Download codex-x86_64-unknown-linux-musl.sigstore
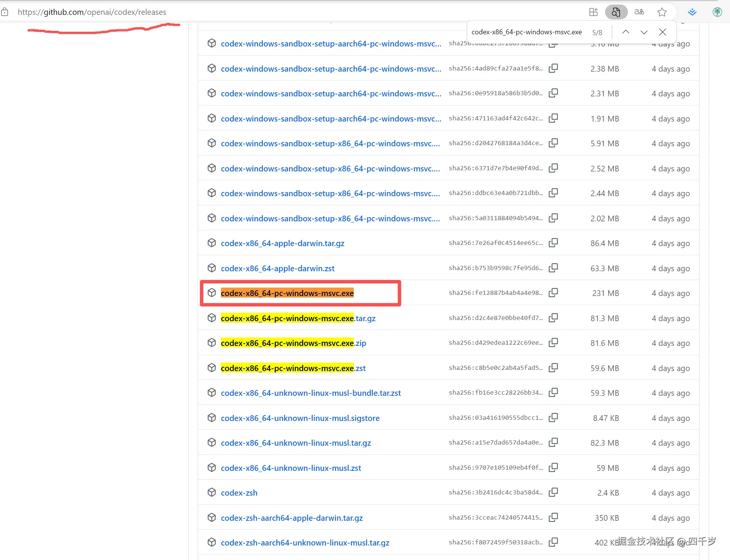Viewport: 730px width, 560px height. (300, 418)
